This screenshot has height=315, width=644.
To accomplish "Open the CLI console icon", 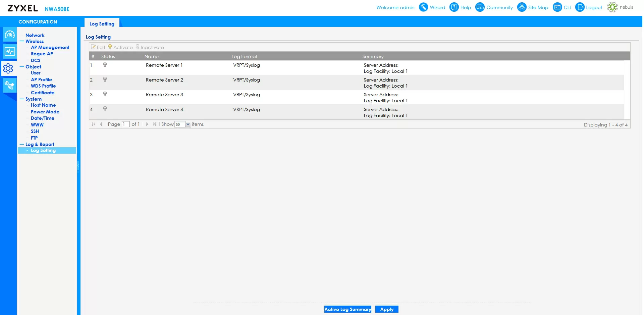I will click(557, 7).
